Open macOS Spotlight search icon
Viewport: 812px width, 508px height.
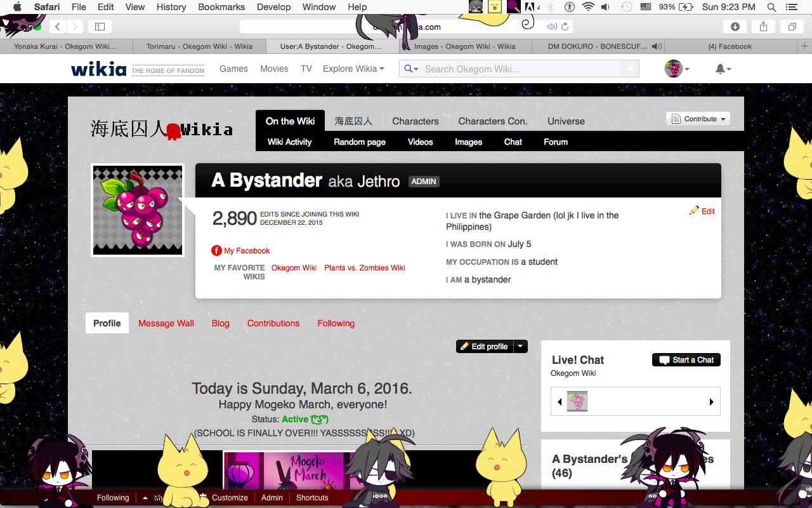771,7
